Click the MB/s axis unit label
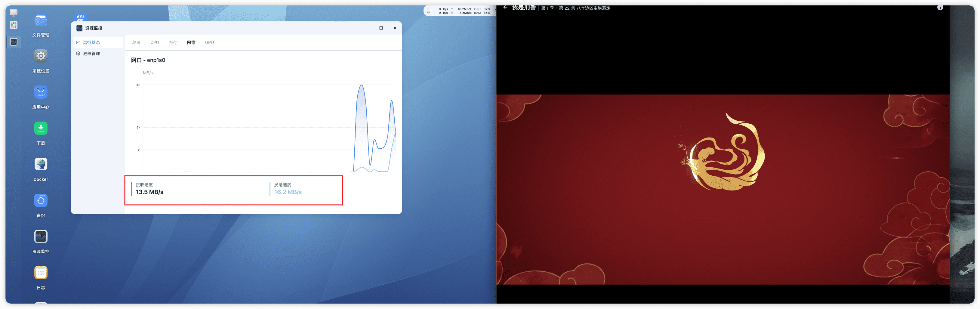This screenshot has width=980, height=309. pos(148,73)
